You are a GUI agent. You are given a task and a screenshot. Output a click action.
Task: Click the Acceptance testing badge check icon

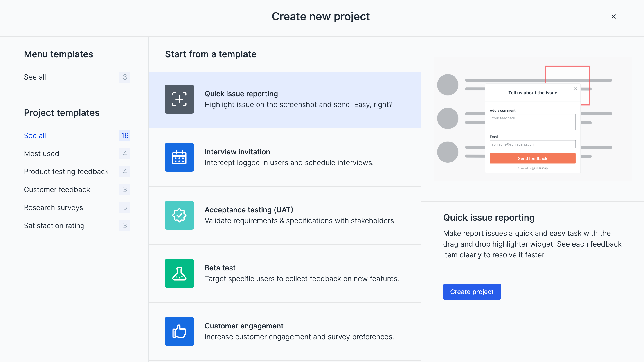click(179, 215)
